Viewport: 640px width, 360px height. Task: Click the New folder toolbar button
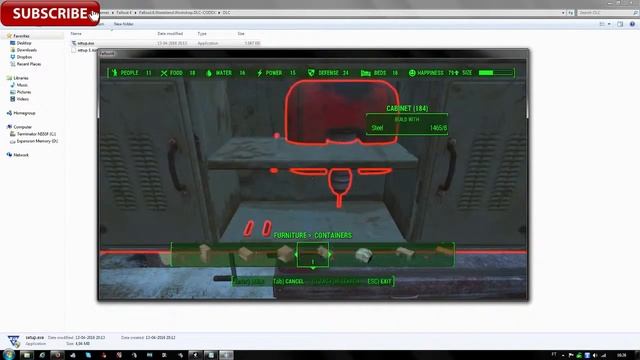coord(123,24)
